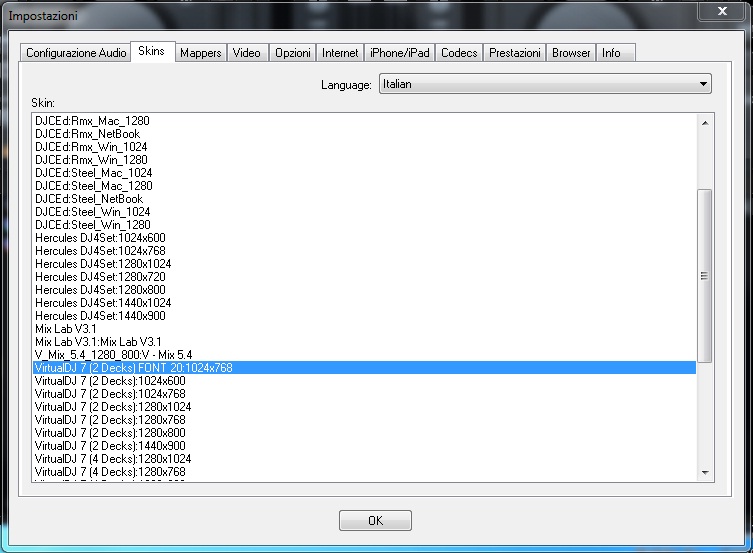Show the Codecs tab

pyautogui.click(x=460, y=53)
